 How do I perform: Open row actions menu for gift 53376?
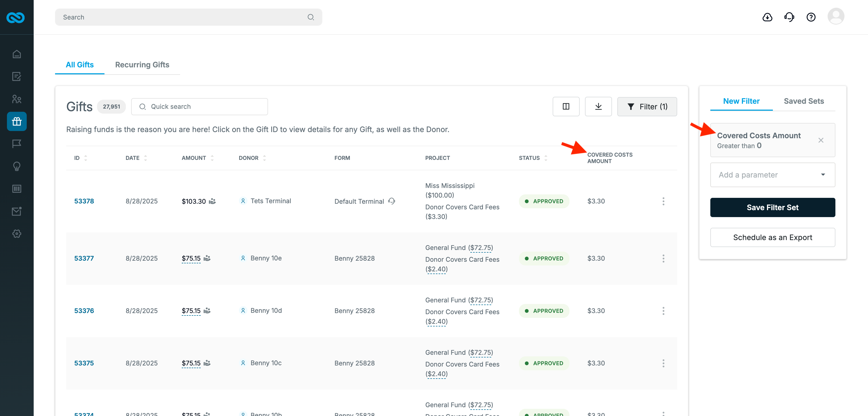[x=663, y=311]
